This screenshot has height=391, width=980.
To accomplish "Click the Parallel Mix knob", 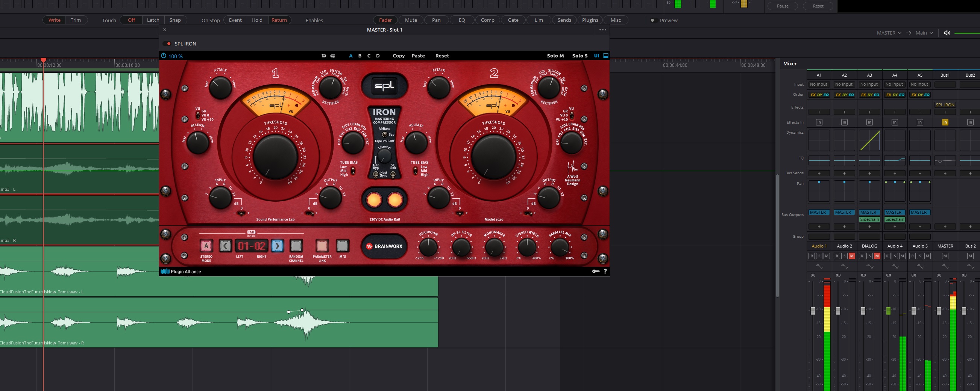I will [x=560, y=247].
